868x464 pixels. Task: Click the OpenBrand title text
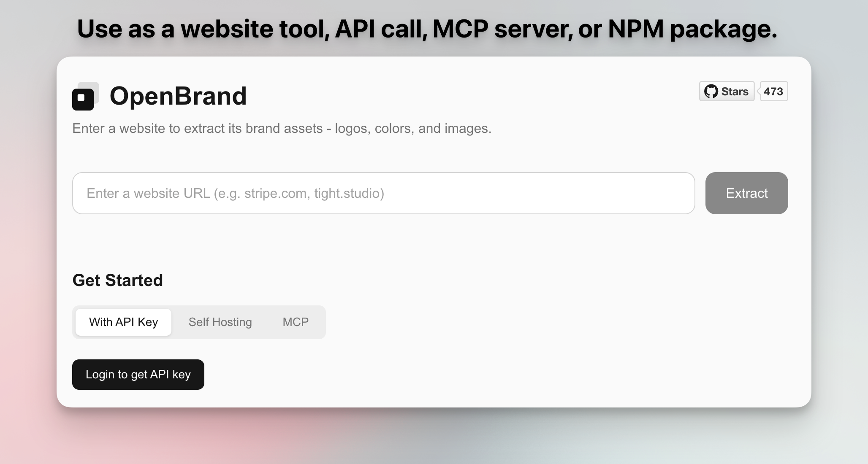(x=178, y=96)
